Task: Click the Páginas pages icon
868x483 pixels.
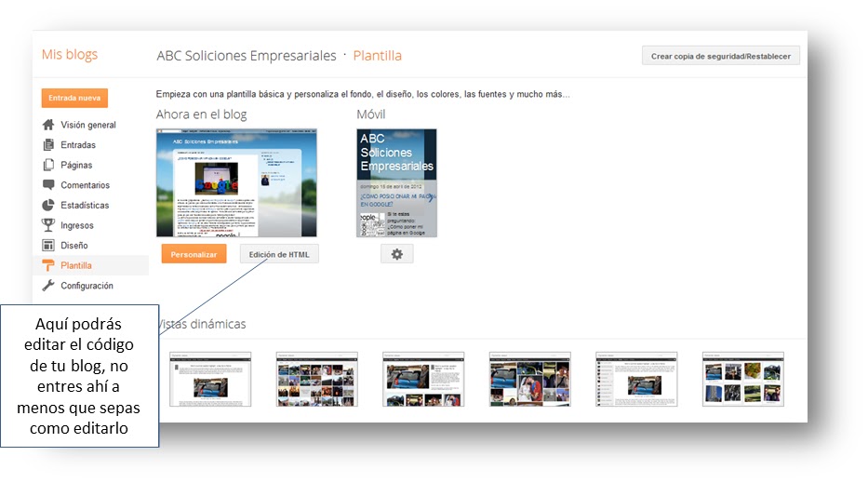Action: click(48, 165)
